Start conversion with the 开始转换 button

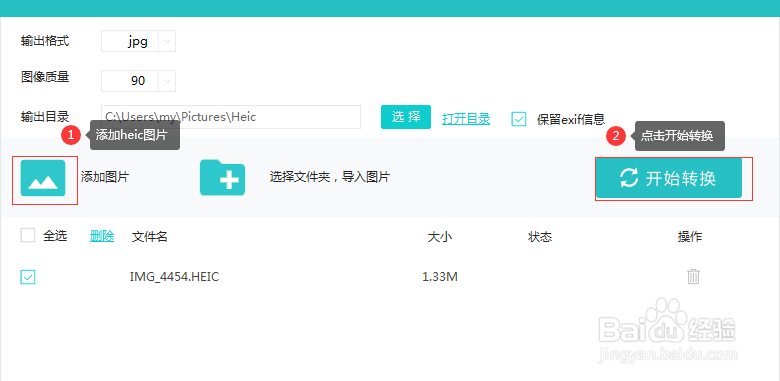[669, 179]
